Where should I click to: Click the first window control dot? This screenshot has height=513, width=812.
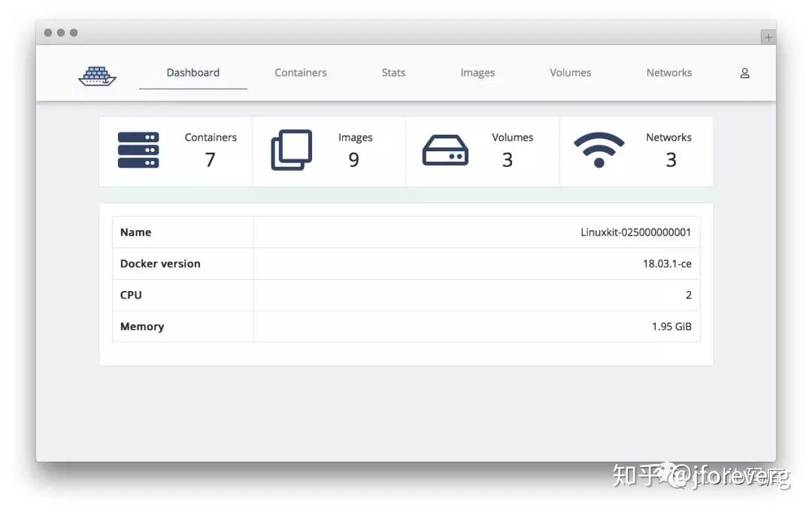pos(48,32)
